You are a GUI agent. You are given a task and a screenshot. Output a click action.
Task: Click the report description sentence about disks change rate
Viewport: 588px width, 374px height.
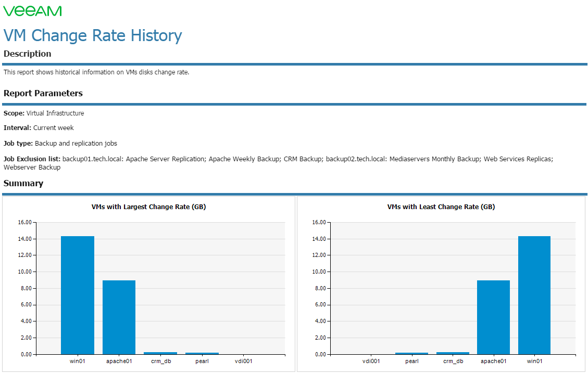pyautogui.click(x=96, y=72)
